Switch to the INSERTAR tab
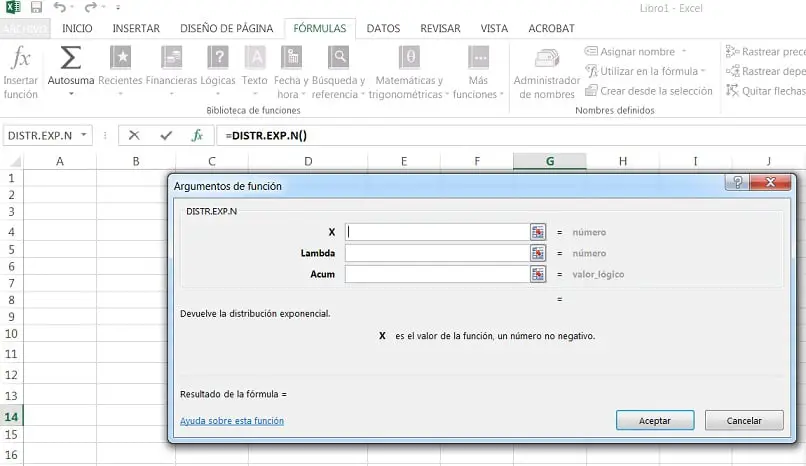Image resolution: width=806 pixels, height=466 pixels. pos(136,28)
